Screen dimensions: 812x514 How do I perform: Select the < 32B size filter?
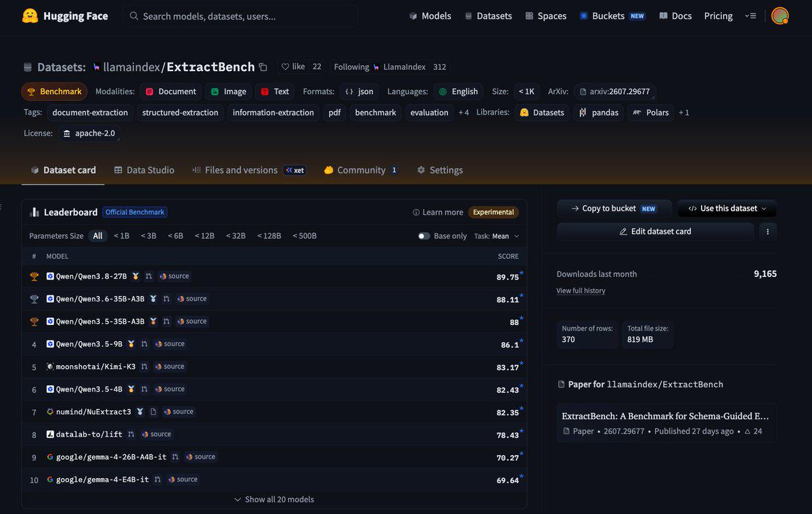click(235, 236)
